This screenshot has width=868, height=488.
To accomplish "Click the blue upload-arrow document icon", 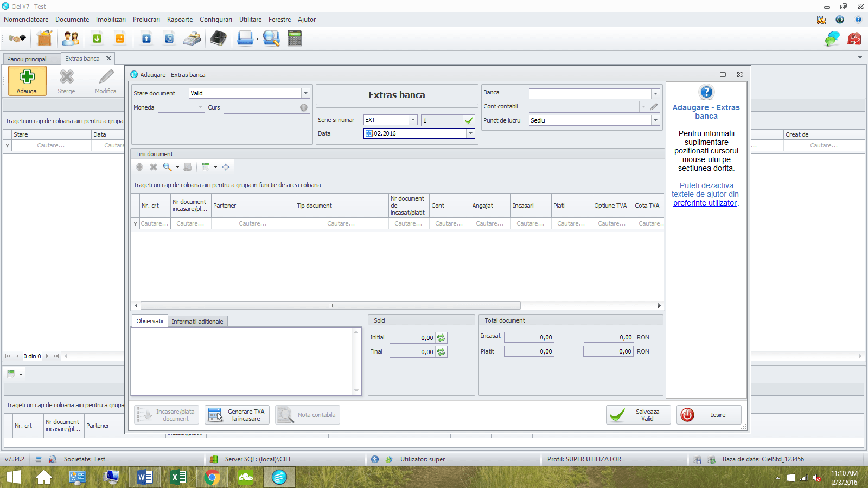I will (x=146, y=38).
